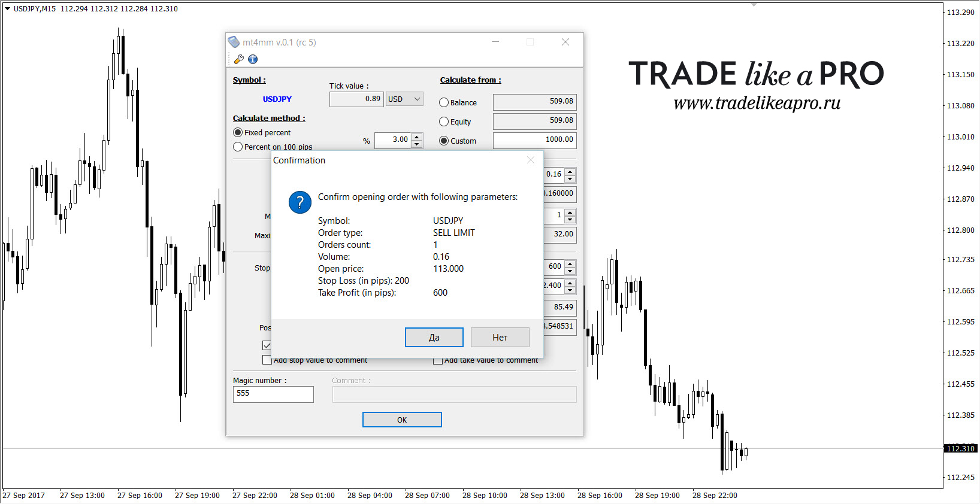Click the blue info icon
This screenshot has height=504, width=980.
[x=253, y=59]
